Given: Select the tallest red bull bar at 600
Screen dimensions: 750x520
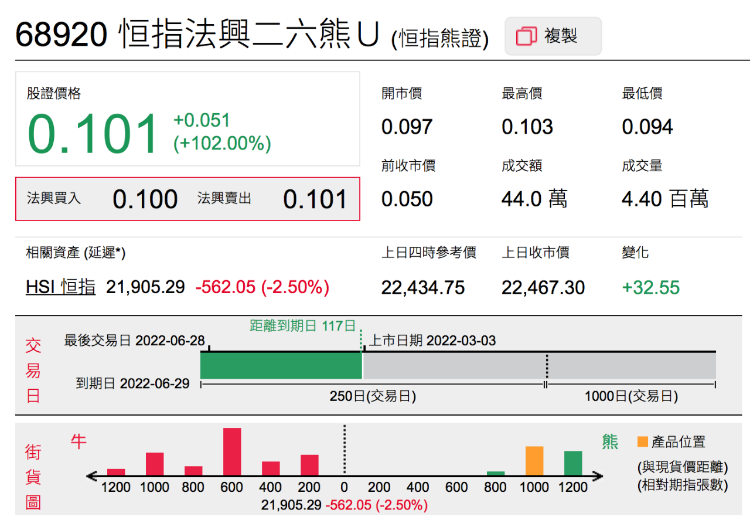Looking at the screenshot, I should pos(232,451).
